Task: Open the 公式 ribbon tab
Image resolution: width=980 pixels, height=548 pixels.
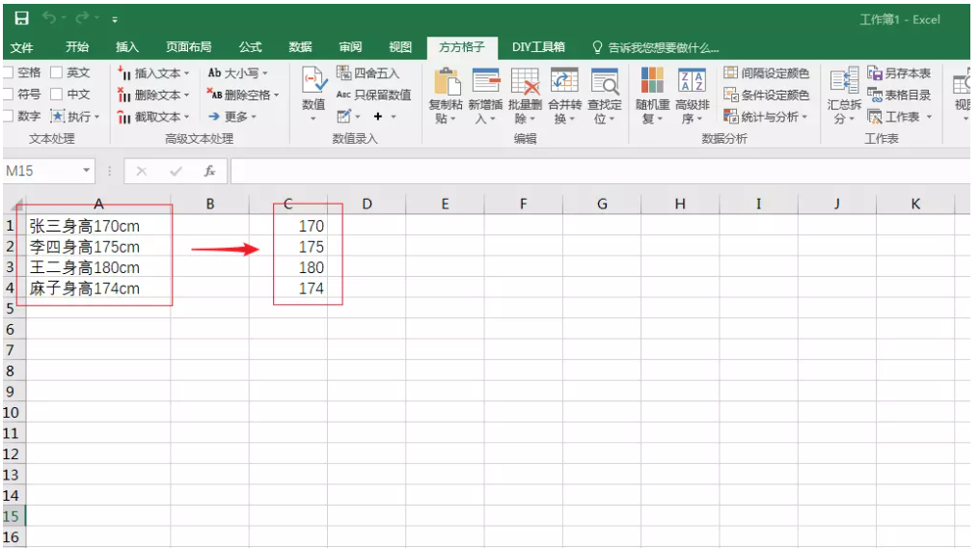Action: [x=250, y=47]
